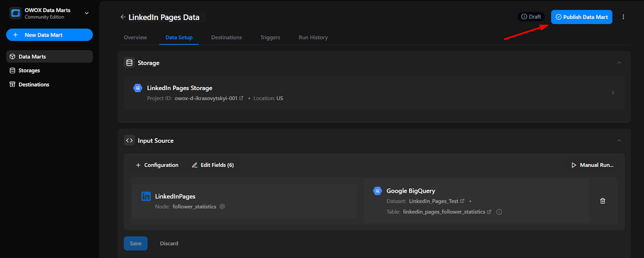Open LinkedIn Pages Storage details chevron
Viewport: 644px width, 258px height.
coord(613,92)
